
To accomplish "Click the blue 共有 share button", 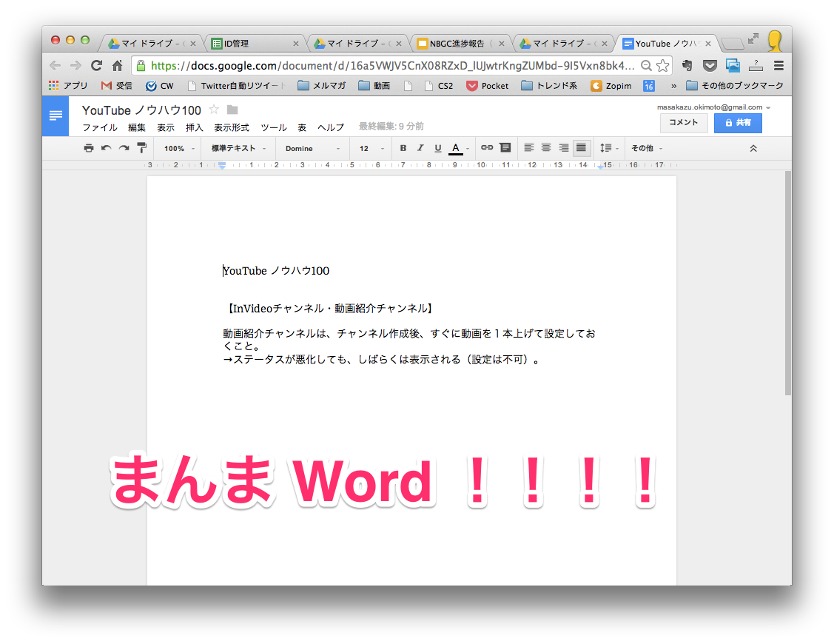I will pos(738,123).
